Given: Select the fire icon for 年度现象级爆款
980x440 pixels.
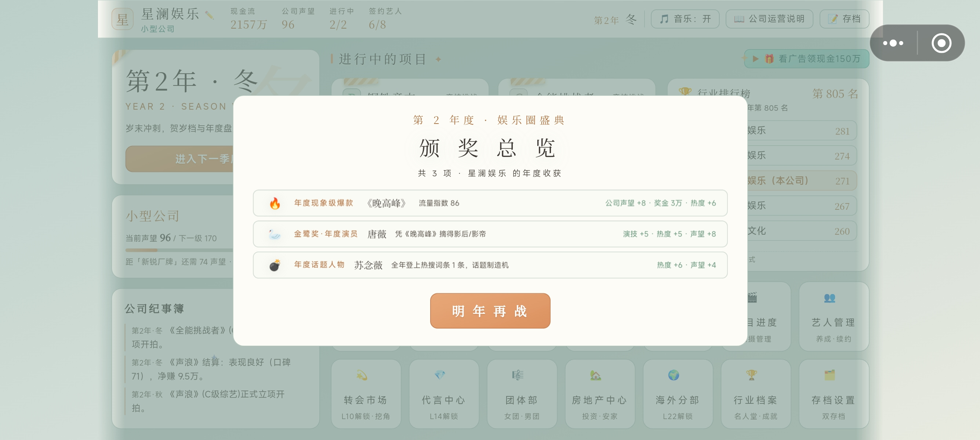Looking at the screenshot, I should 275,203.
